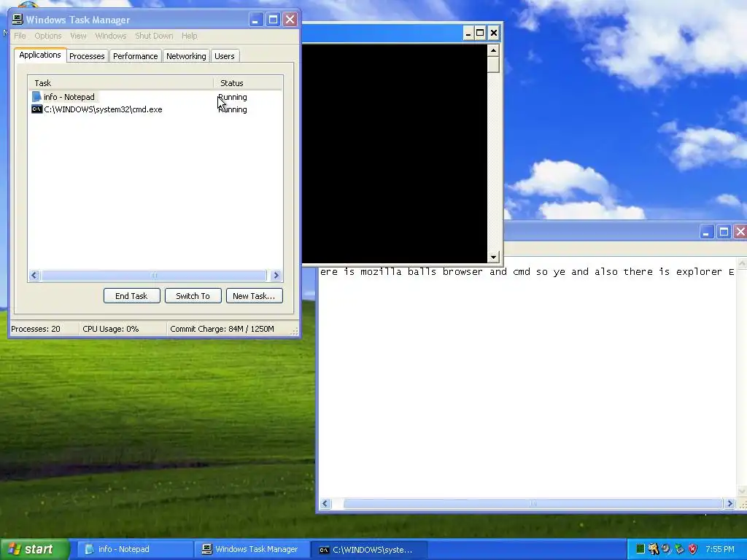Switch to info - Notepad from the taskbar
This screenshot has height=560, width=747.
coord(134,549)
